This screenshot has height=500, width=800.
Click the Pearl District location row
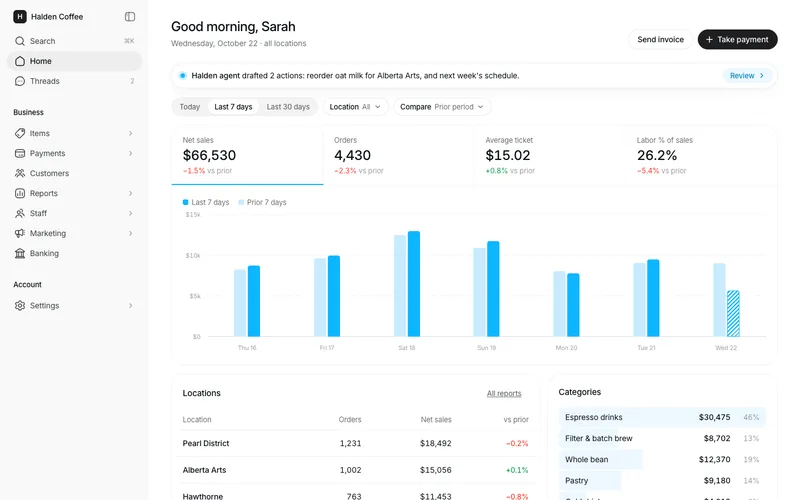356,443
